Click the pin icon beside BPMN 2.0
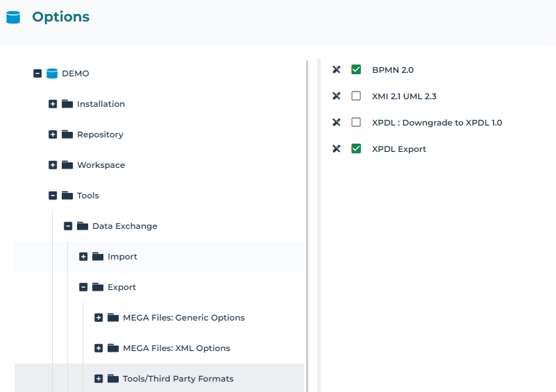This screenshot has width=556, height=392. pyautogui.click(x=337, y=69)
